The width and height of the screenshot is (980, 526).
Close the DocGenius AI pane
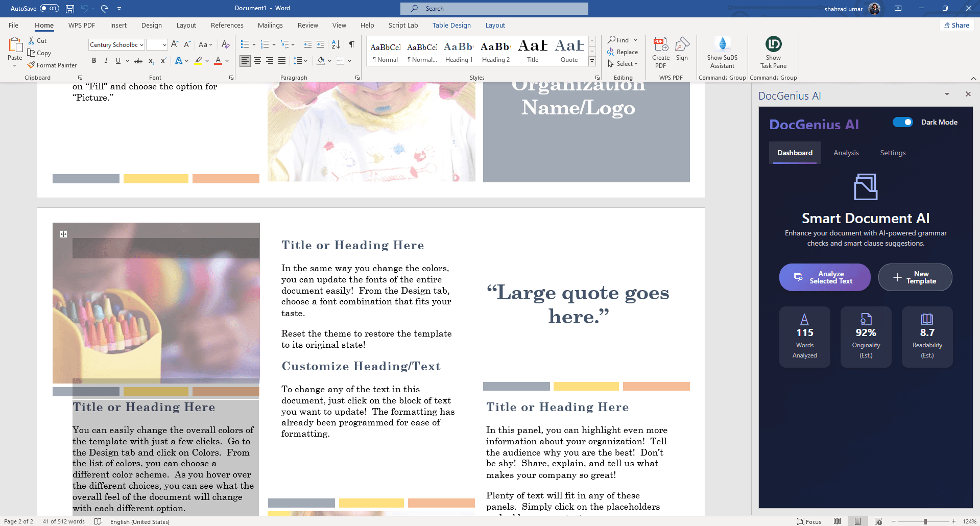[968, 94]
